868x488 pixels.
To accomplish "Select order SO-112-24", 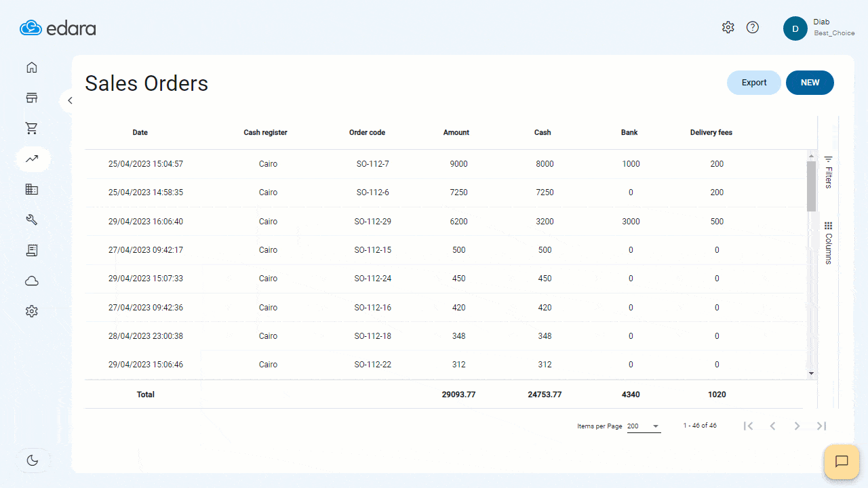I will point(373,279).
